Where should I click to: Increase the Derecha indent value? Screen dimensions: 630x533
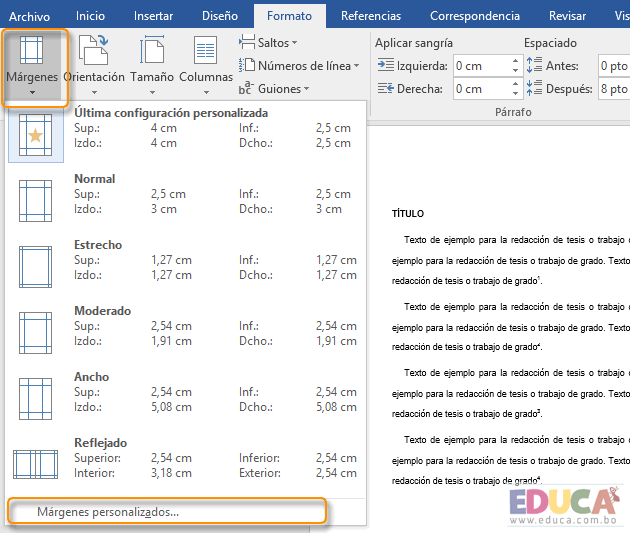(x=515, y=84)
